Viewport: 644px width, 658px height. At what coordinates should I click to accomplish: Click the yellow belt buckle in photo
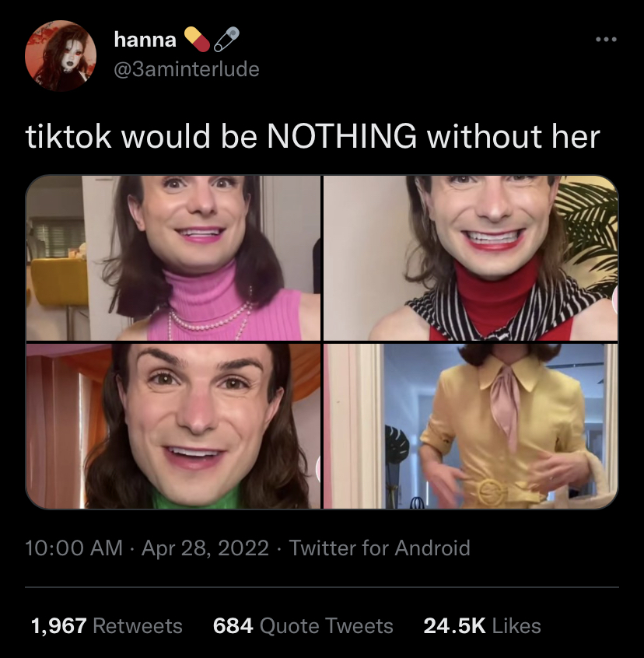coord(489,491)
